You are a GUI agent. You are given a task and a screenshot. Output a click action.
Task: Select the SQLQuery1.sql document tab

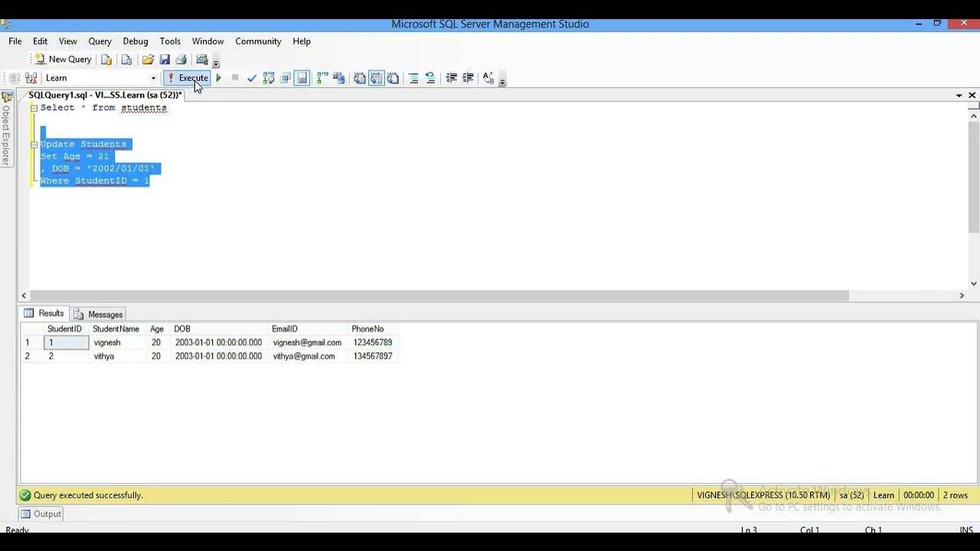coord(105,95)
